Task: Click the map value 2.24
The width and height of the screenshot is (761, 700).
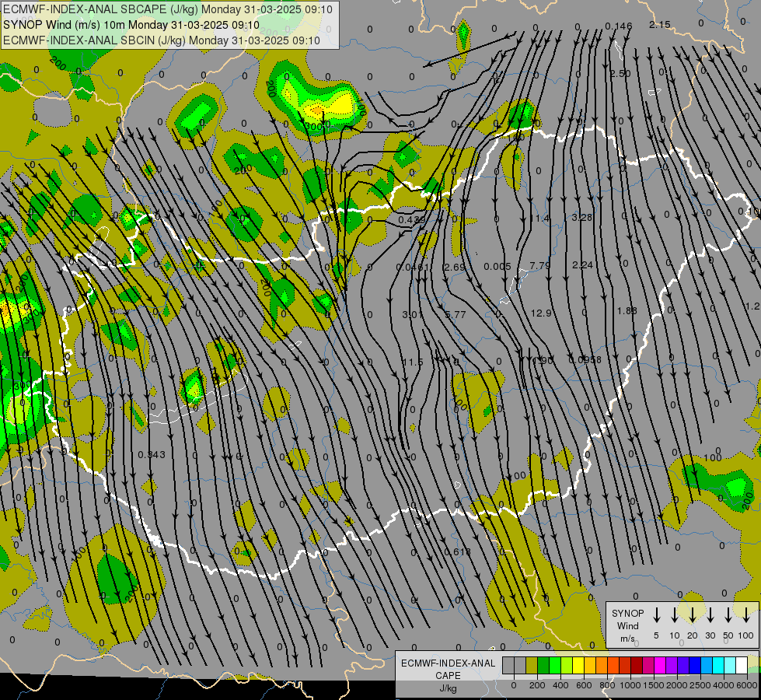Action: coord(582,264)
